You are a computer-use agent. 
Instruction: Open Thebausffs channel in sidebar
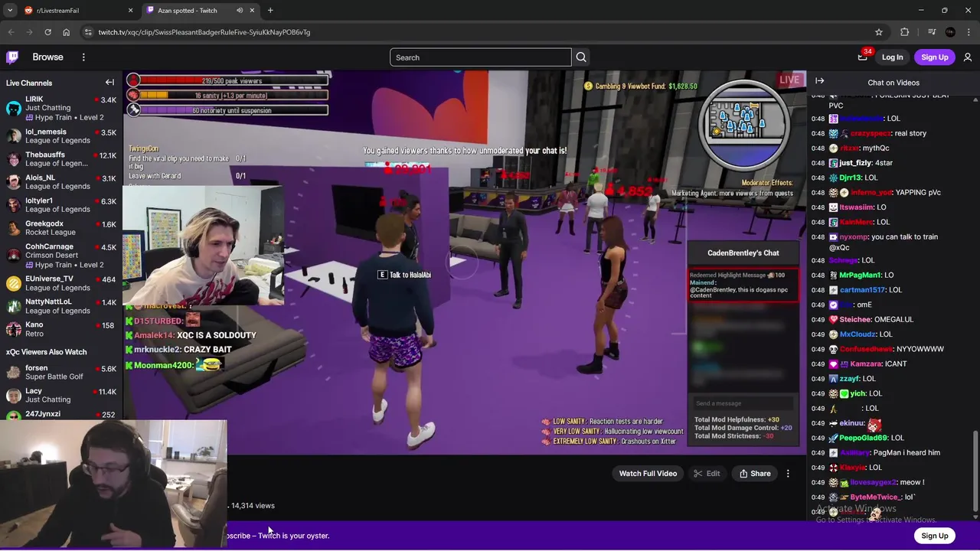coord(61,158)
